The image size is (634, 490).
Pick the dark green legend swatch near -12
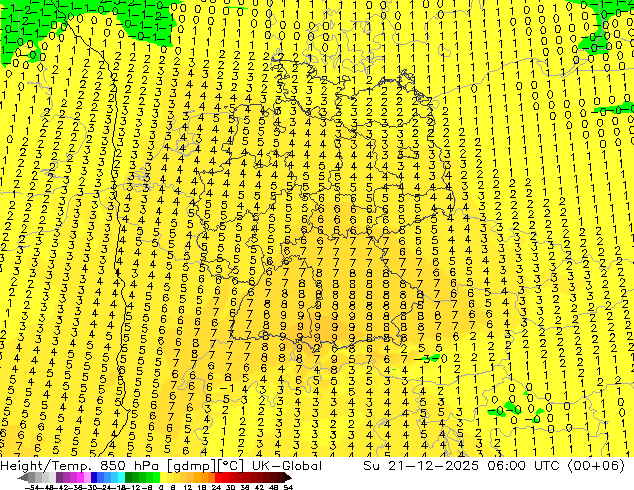[129, 477]
